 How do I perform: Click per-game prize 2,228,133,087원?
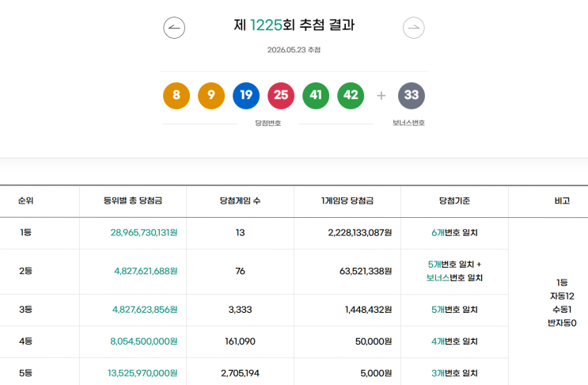(x=360, y=233)
